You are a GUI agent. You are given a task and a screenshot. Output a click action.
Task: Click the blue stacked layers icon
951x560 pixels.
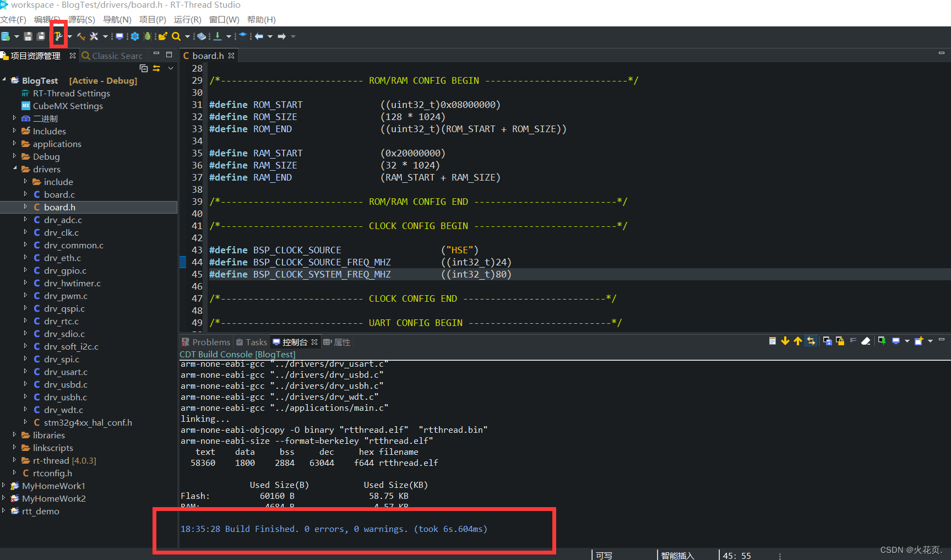click(242, 36)
